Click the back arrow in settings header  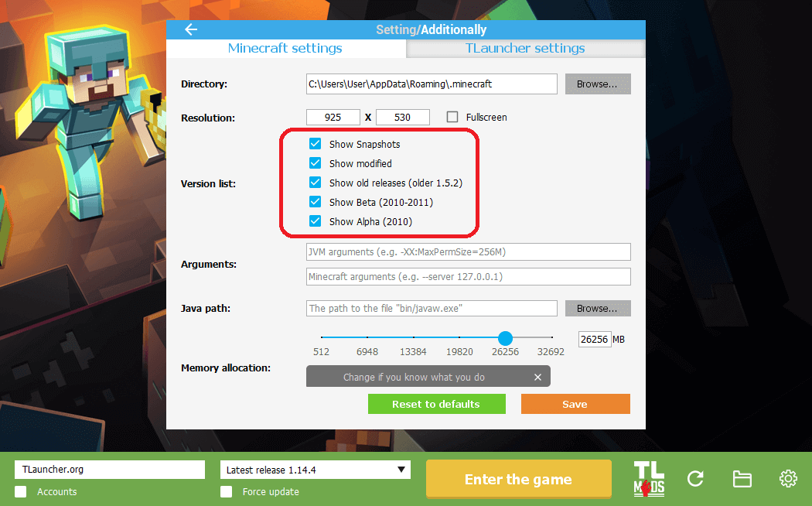(x=190, y=29)
